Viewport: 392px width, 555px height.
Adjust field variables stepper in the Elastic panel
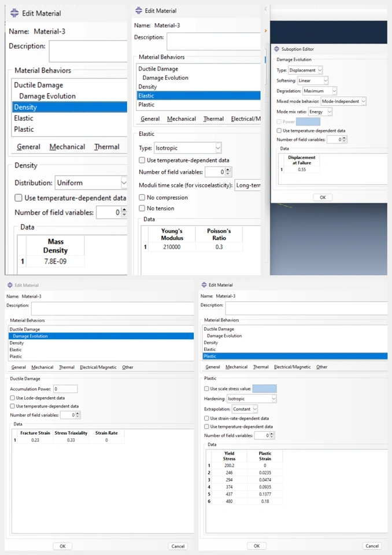(x=228, y=172)
